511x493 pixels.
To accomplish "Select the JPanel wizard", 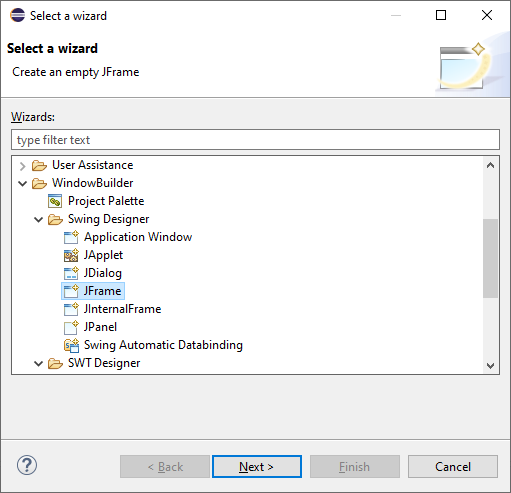I will 100,327.
